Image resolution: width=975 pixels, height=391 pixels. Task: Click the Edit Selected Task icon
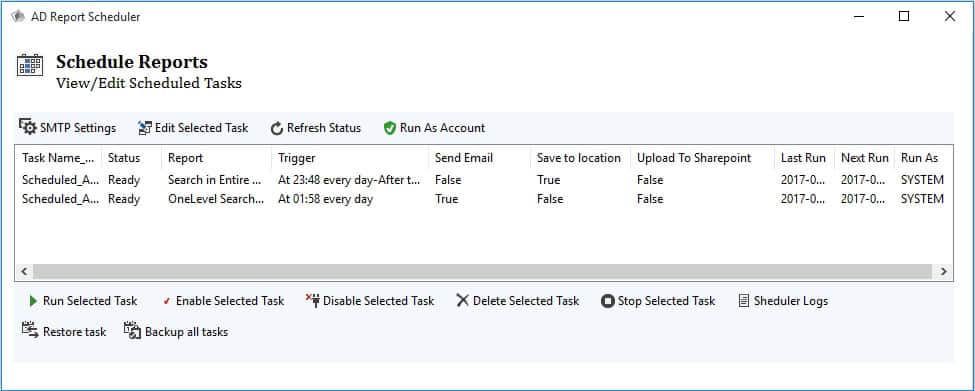pyautogui.click(x=145, y=128)
